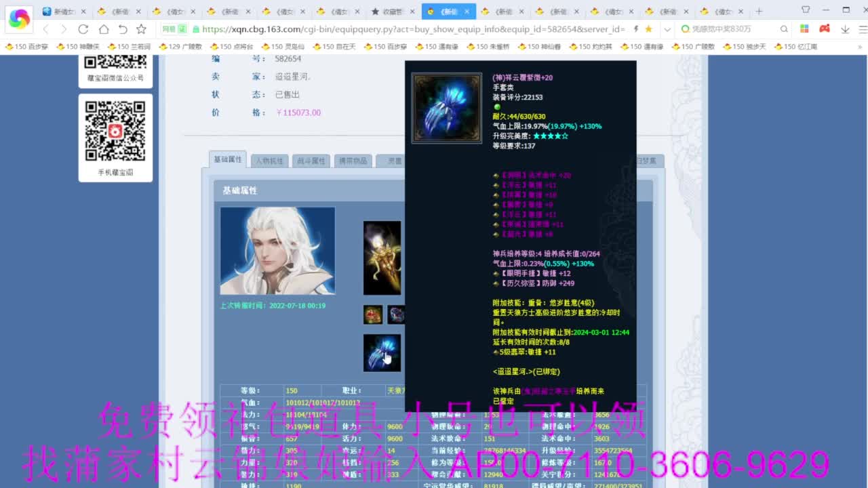868x488 pixels.
Task: Reload the page with the refresh icon
Action: click(x=83, y=29)
